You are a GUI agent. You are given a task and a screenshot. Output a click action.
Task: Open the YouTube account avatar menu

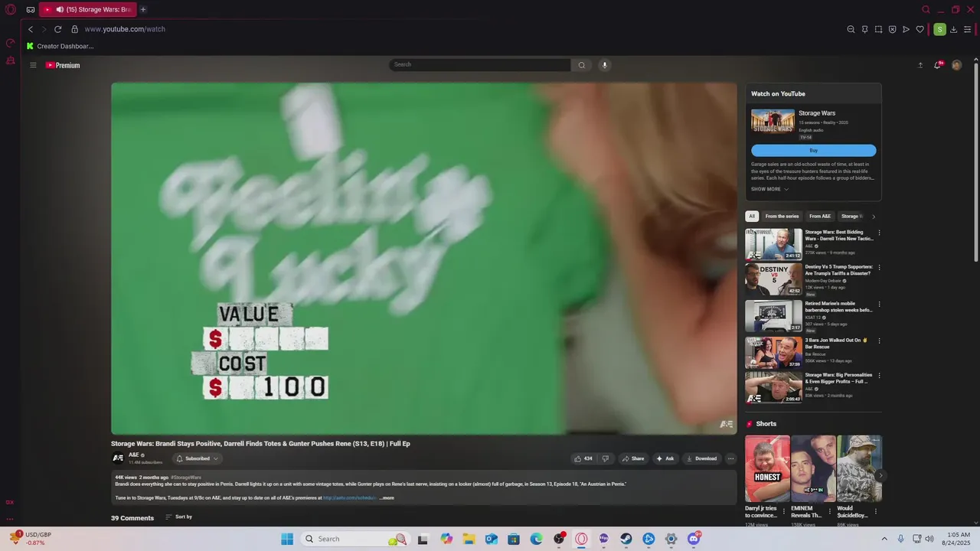pyautogui.click(x=956, y=65)
